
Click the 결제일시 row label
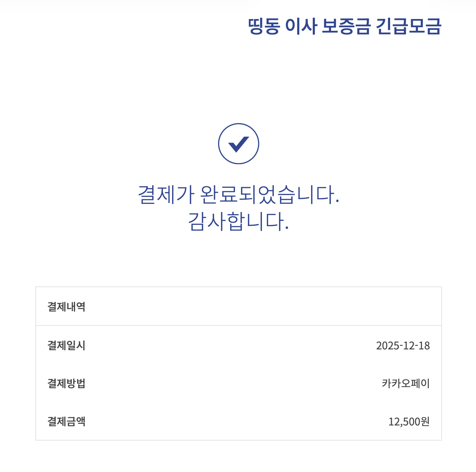[x=66, y=345]
